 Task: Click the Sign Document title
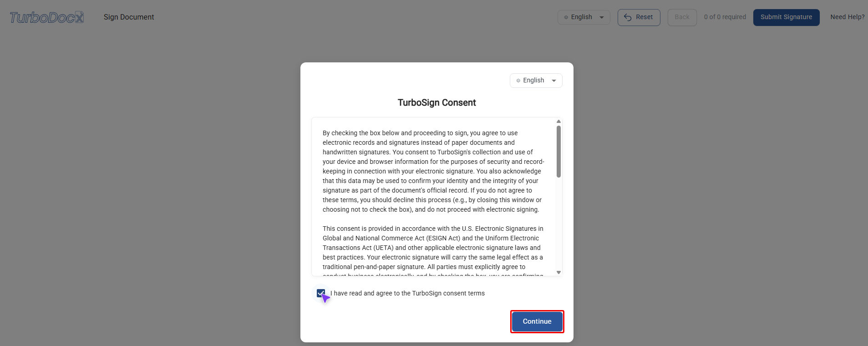click(129, 17)
